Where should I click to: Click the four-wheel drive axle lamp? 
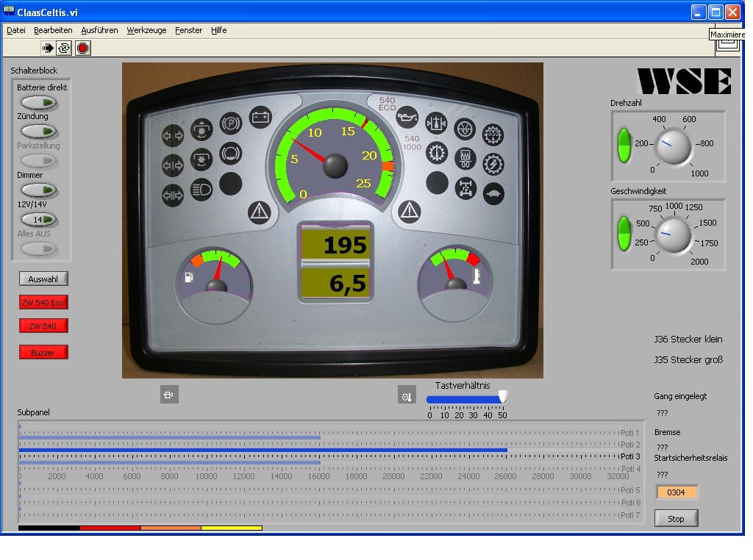click(465, 188)
